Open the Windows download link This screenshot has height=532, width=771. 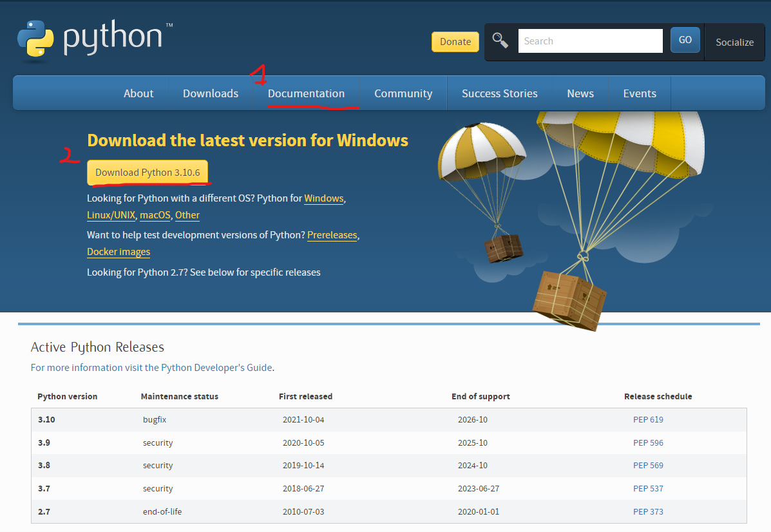coord(324,198)
